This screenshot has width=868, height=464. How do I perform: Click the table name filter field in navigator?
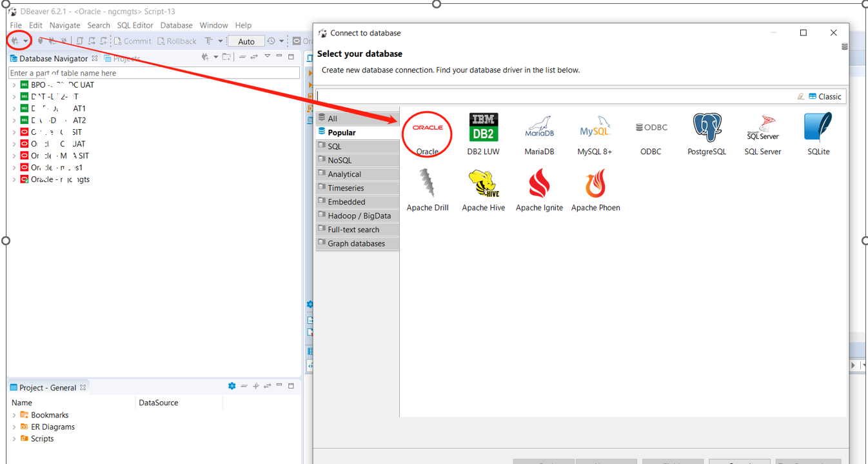coord(154,73)
